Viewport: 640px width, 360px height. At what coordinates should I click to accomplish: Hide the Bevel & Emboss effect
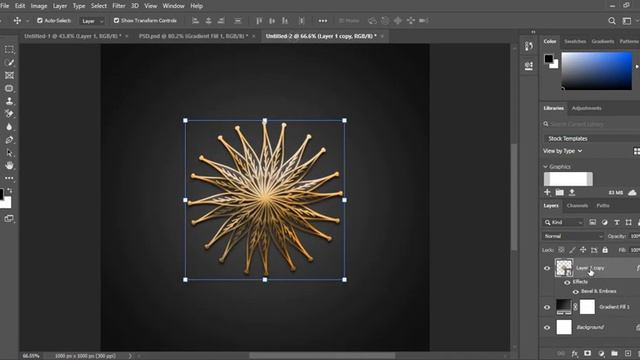tap(576, 291)
